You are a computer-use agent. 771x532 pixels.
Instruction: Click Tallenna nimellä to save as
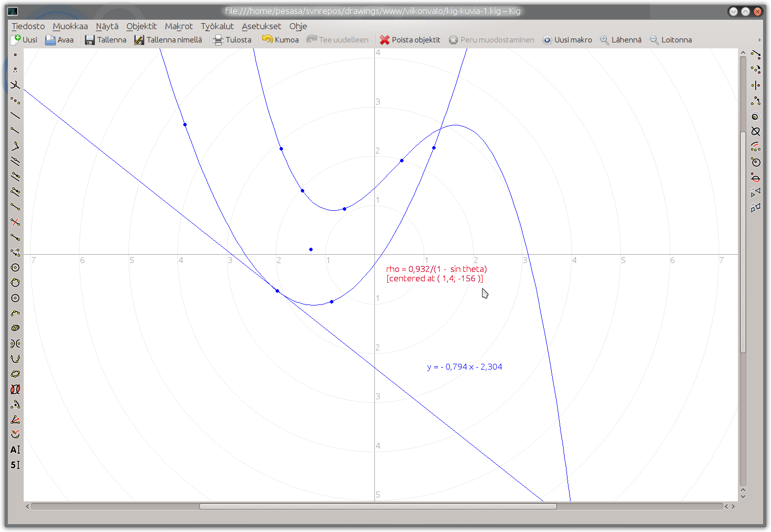(168, 40)
